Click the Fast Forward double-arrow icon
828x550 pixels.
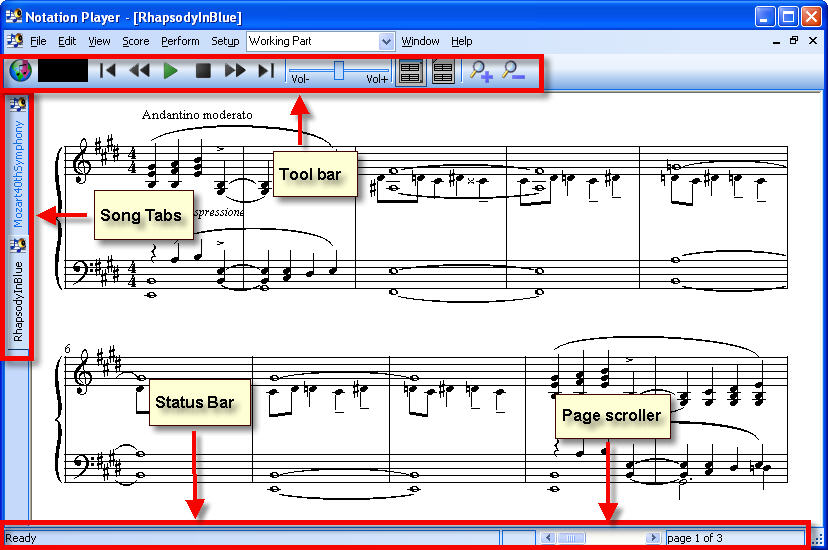click(235, 71)
